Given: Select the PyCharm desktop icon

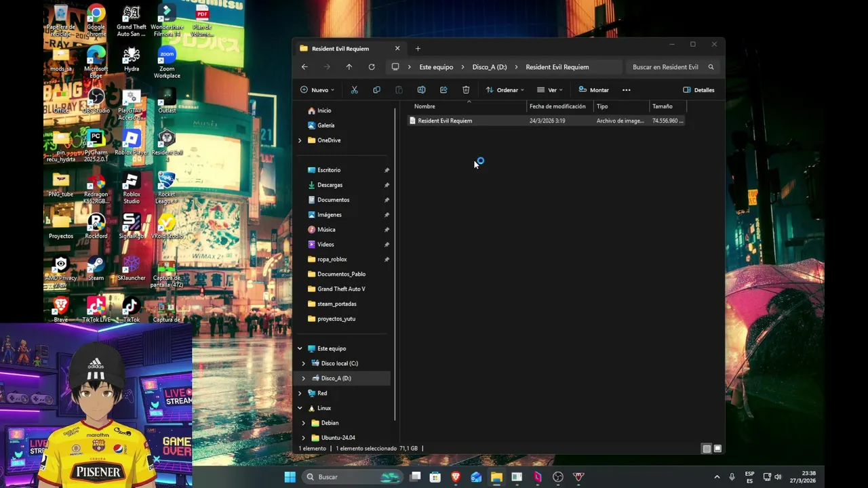Looking at the screenshot, I should click(96, 146).
